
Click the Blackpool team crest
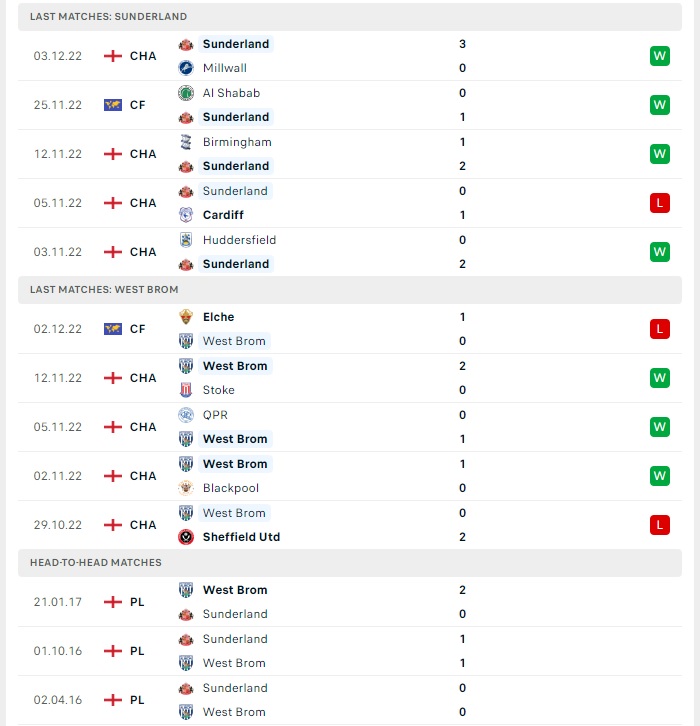tap(186, 488)
